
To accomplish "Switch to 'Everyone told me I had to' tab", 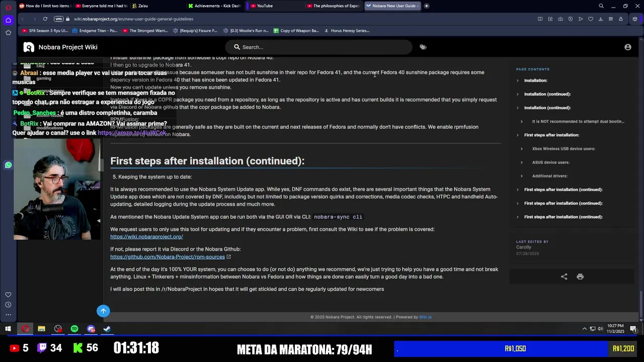I will [101, 6].
